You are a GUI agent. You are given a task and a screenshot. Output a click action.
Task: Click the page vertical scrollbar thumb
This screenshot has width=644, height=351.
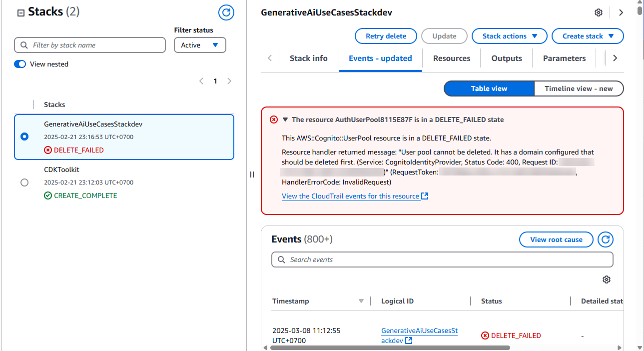(x=640, y=11)
